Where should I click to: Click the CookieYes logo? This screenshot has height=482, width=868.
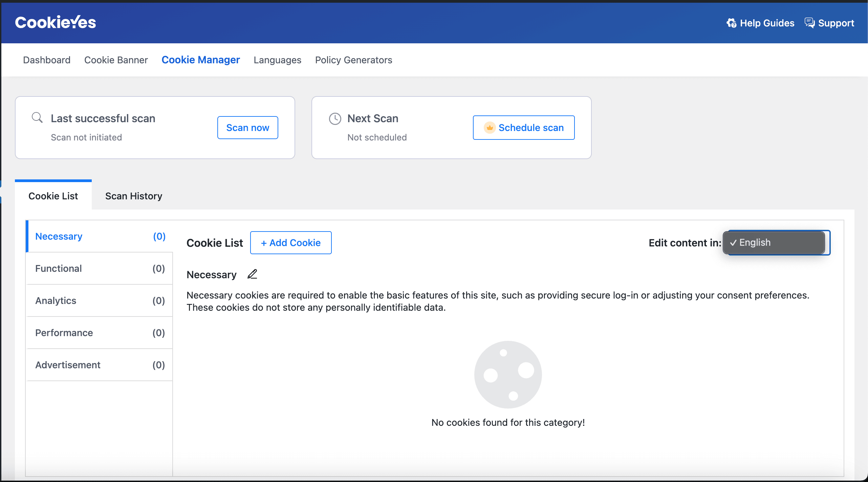click(x=56, y=22)
